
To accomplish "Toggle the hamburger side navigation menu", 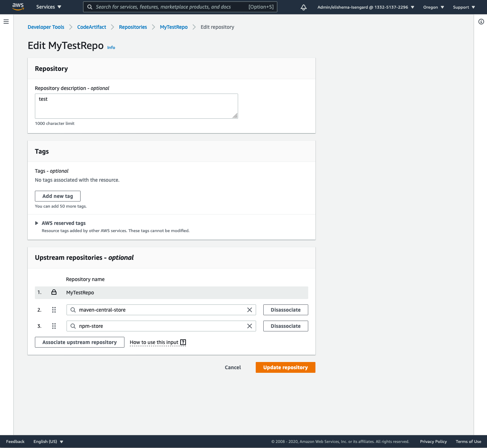I will 6,22.
